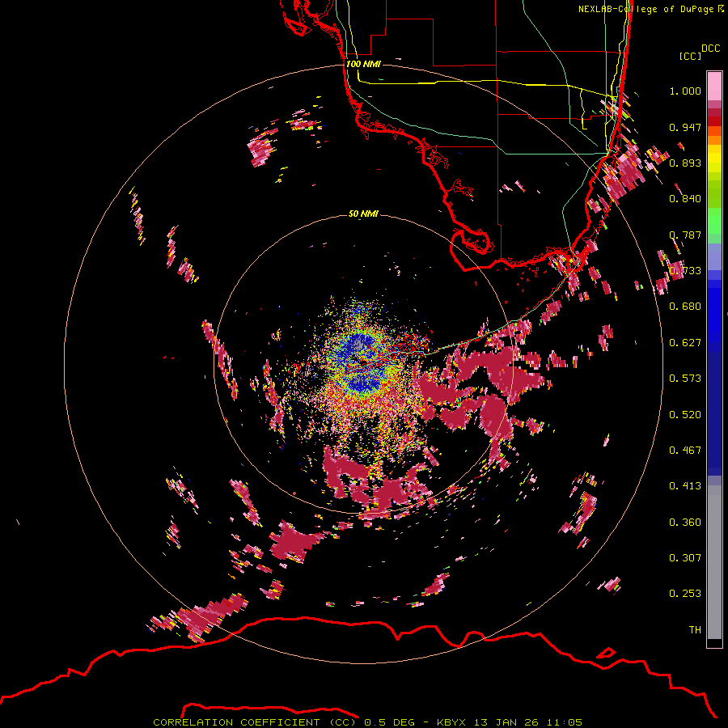The image size is (728, 728).
Task: Click the 50 NMI range ring label
Action: coord(363,214)
